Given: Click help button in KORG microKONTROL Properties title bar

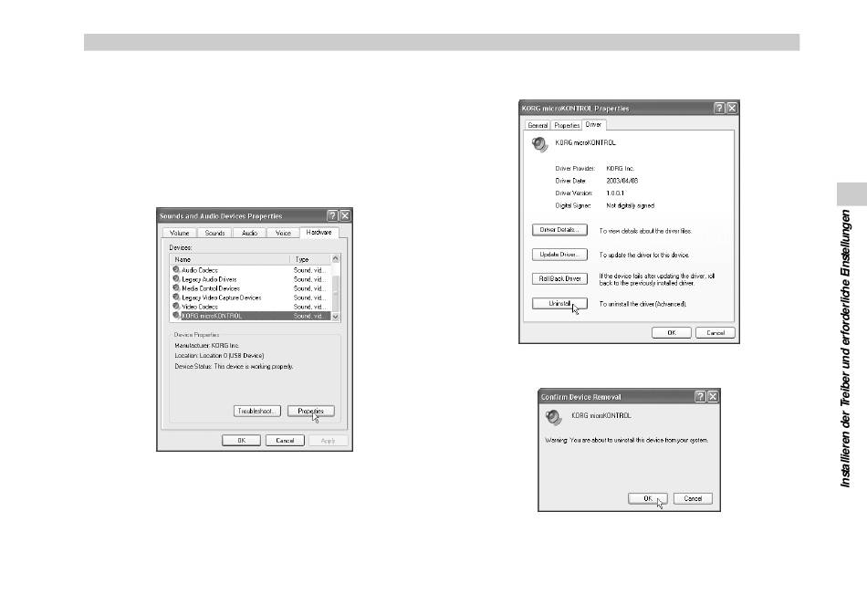Looking at the screenshot, I should point(719,108).
